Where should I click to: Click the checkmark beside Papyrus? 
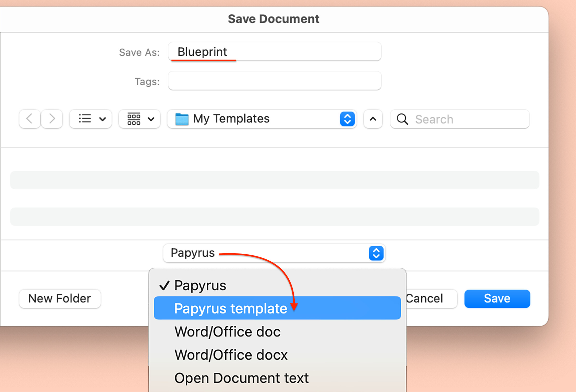coord(164,285)
